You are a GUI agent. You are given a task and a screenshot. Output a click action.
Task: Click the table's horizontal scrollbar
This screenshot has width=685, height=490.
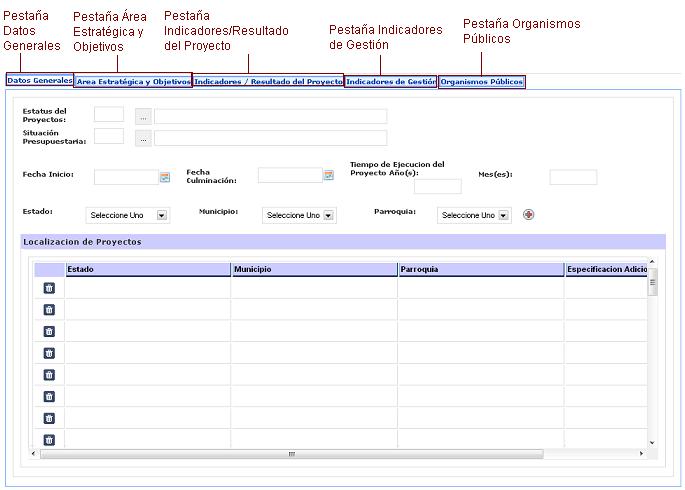[292, 454]
